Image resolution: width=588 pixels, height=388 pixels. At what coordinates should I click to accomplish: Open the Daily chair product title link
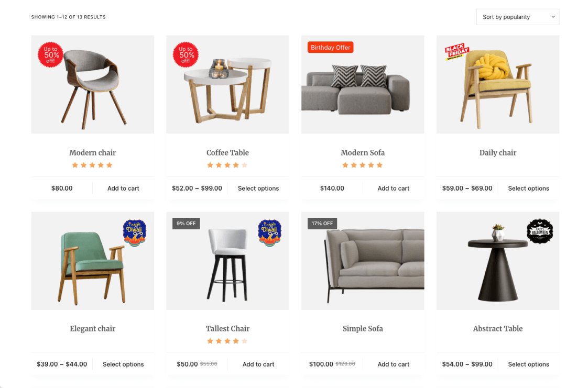[498, 152]
